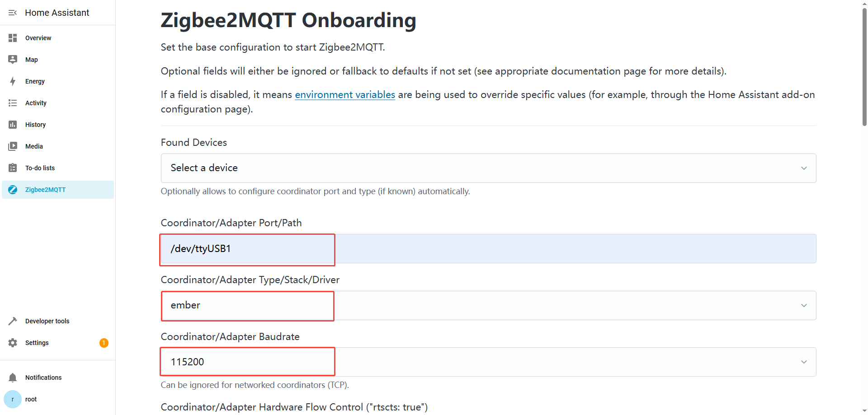868x415 pixels.
Task: Collapse the Home Assistant sidebar menu icon
Action: point(13,13)
